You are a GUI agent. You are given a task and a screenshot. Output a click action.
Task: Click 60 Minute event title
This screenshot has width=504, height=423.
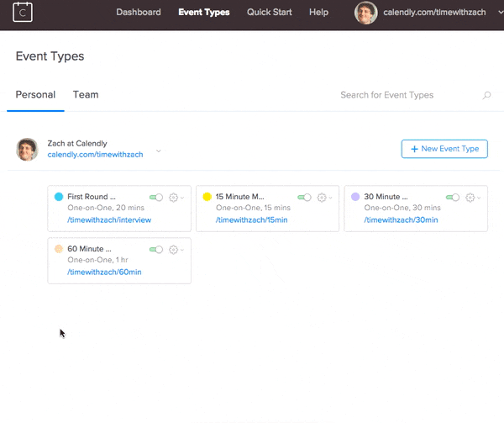coord(89,249)
